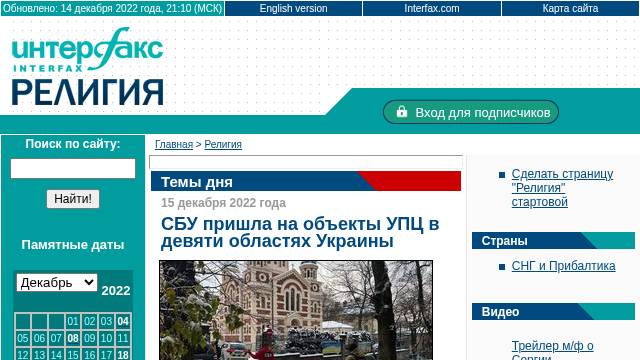
Task: Click the Поиск по сайту: label
Action: 73,144
